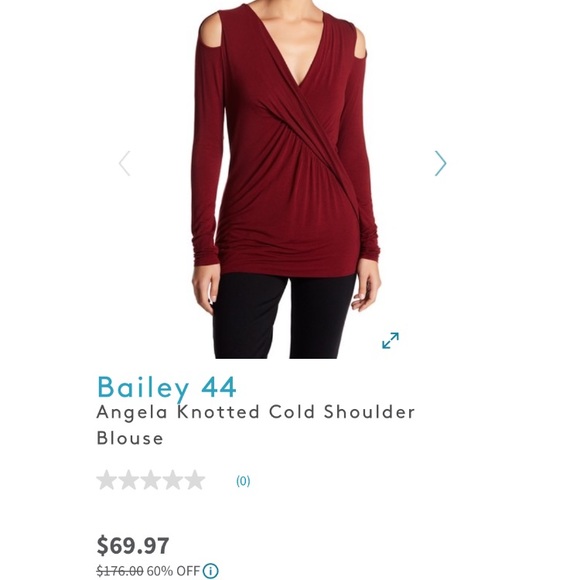
Task: Click the 60% OFF discount label
Action: (173, 571)
